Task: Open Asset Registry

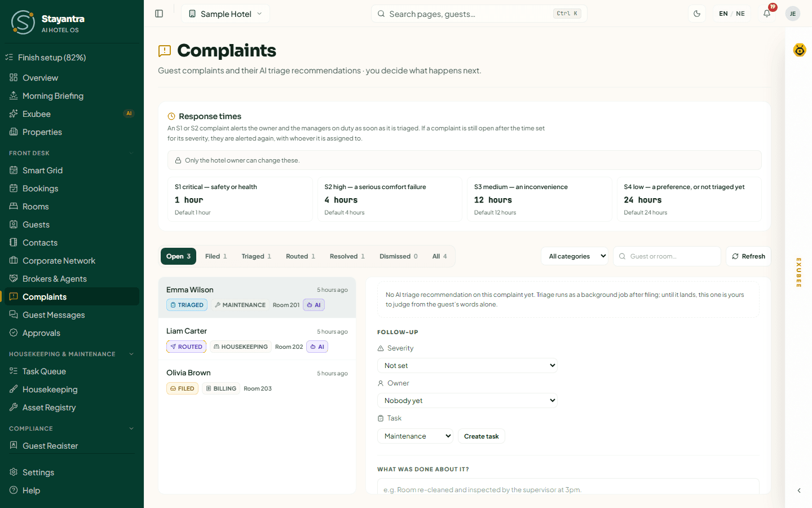Action: (x=72, y=408)
